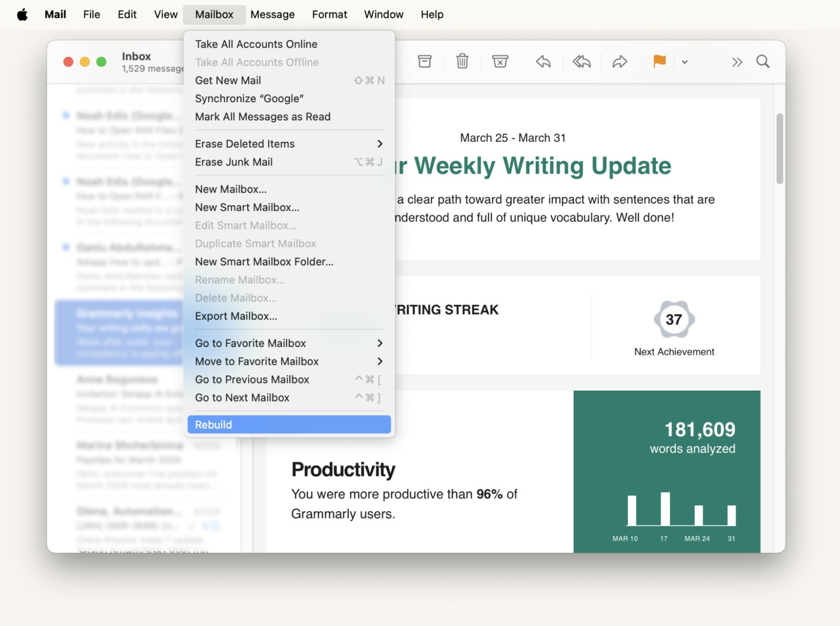The image size is (840, 626).
Task: Choose Synchronize "Google"
Action: [289, 99]
